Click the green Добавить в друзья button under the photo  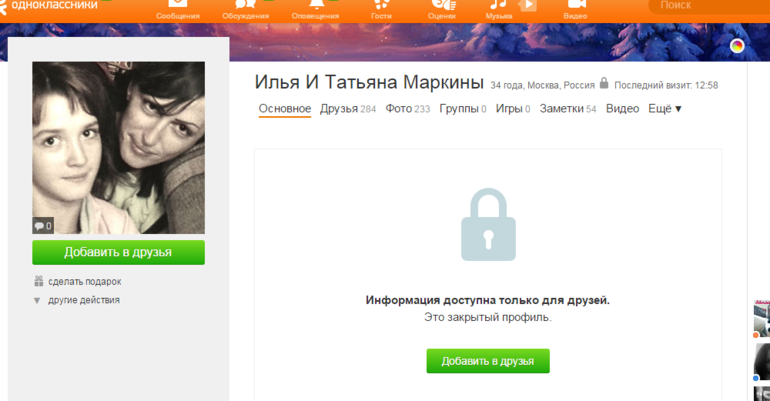coord(118,252)
